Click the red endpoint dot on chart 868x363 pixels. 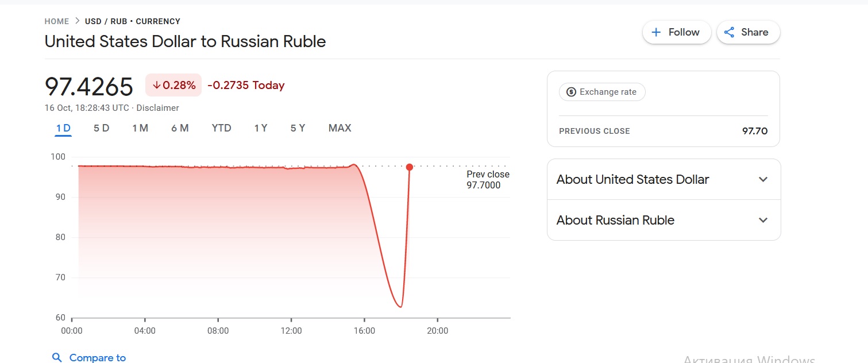click(x=409, y=167)
